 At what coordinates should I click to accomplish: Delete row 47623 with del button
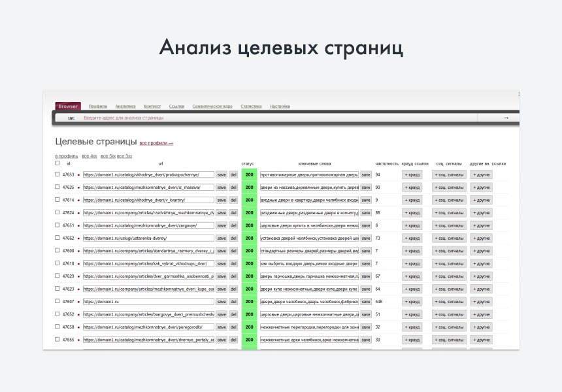click(233, 289)
